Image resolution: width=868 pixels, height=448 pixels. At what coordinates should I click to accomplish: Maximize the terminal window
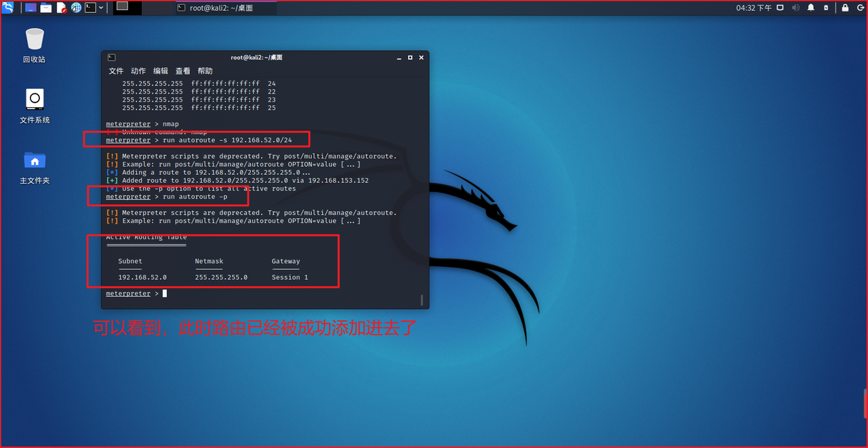(x=410, y=58)
